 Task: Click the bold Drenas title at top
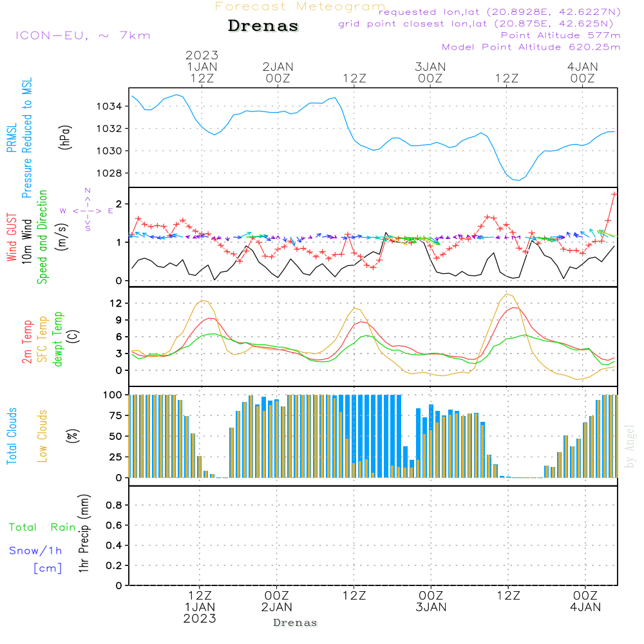coord(263,26)
